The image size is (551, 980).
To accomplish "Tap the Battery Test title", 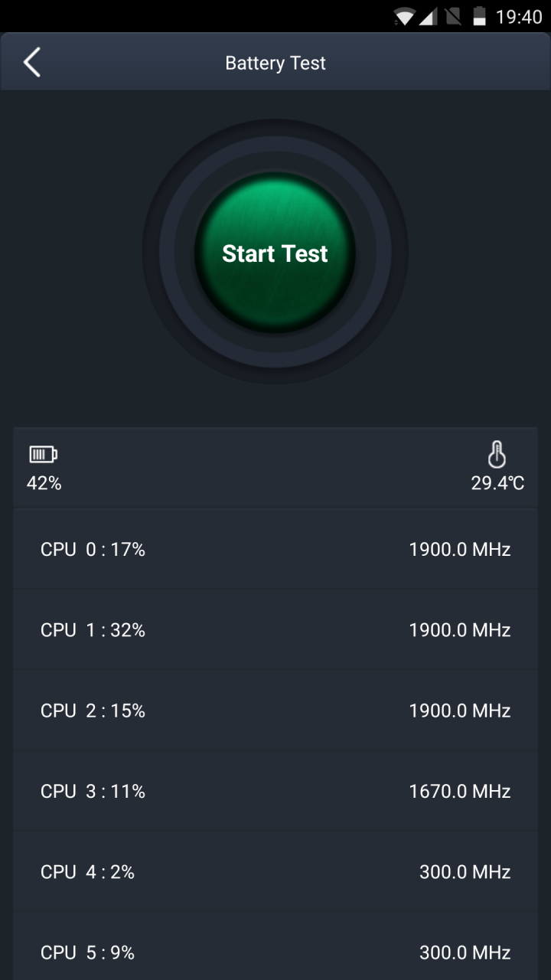I will [x=275, y=63].
